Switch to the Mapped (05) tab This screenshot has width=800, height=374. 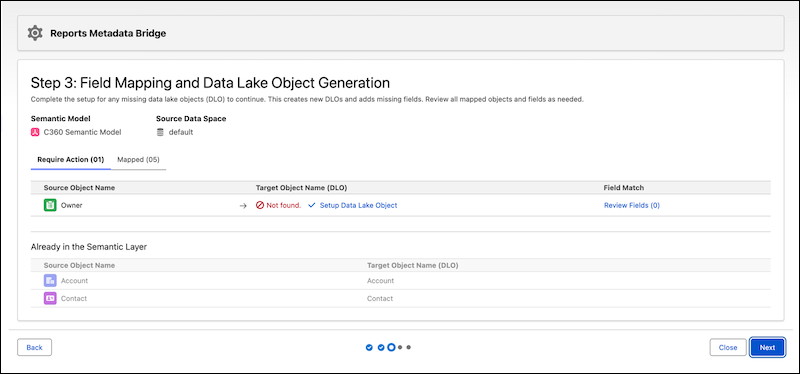click(138, 160)
